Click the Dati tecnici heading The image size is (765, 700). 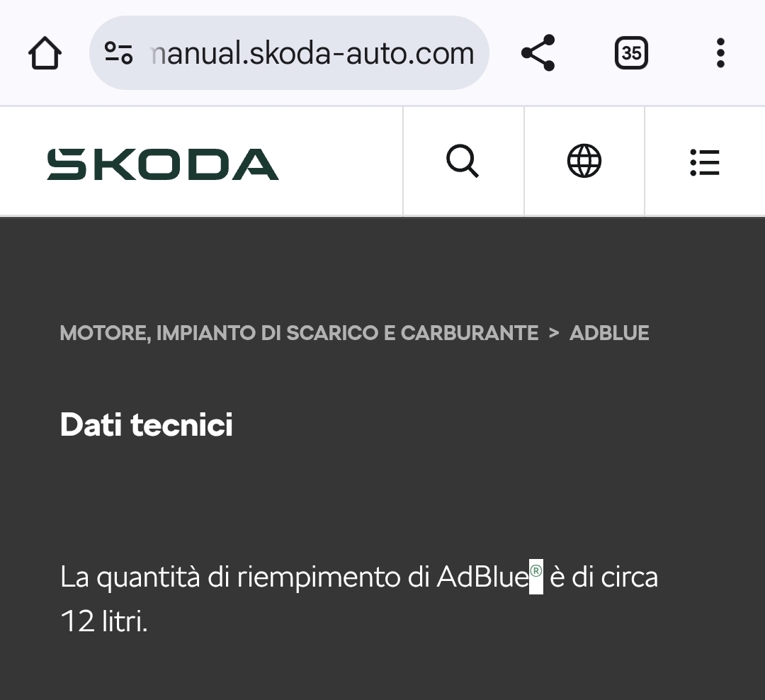(x=147, y=424)
